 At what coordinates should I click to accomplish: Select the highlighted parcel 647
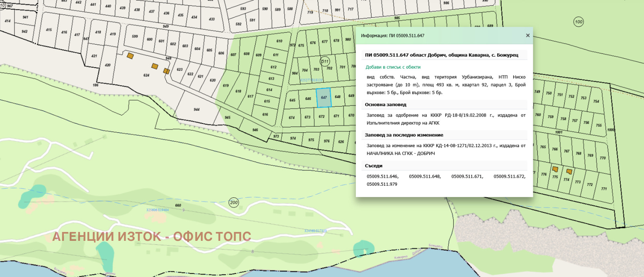pyautogui.click(x=324, y=98)
